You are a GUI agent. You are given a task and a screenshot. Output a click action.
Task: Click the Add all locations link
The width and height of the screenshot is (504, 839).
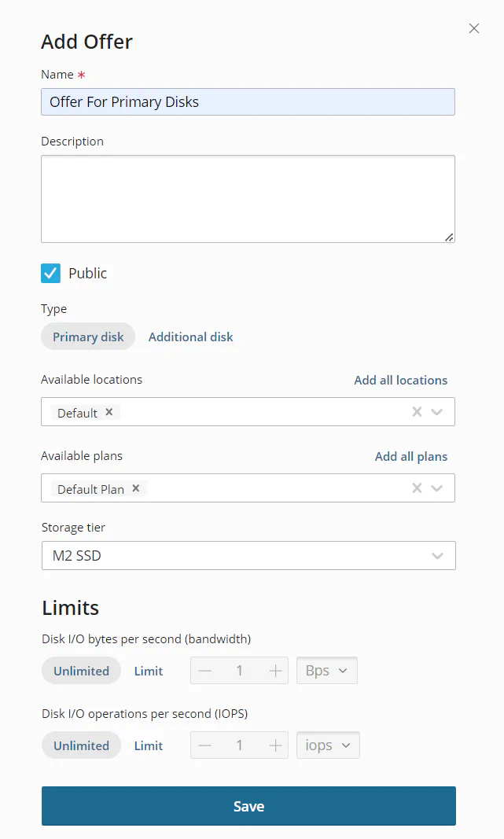[x=400, y=380]
